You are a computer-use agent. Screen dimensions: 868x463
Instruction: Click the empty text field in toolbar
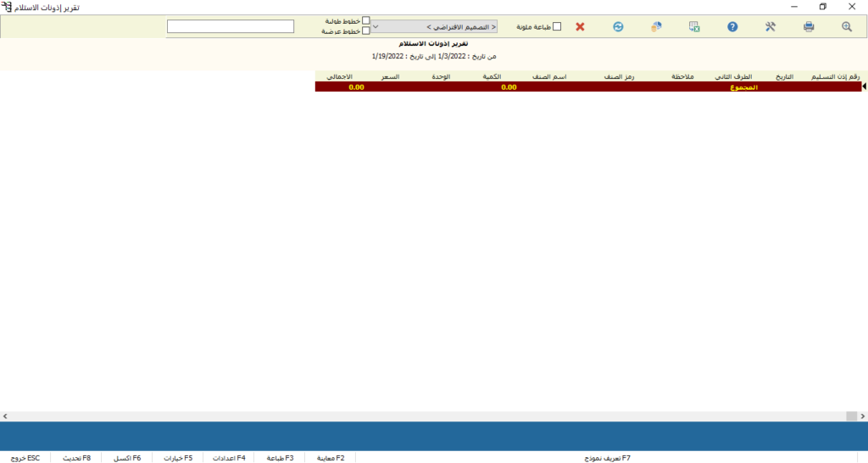click(x=231, y=26)
